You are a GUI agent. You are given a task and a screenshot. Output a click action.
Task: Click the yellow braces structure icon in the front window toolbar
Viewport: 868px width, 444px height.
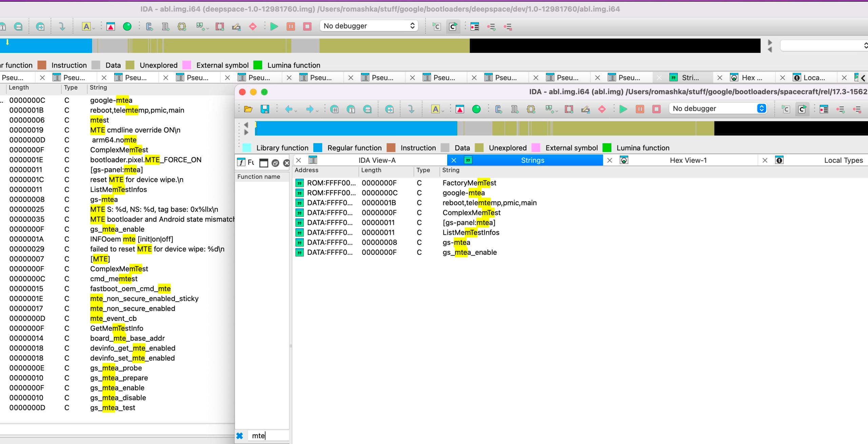click(x=531, y=109)
